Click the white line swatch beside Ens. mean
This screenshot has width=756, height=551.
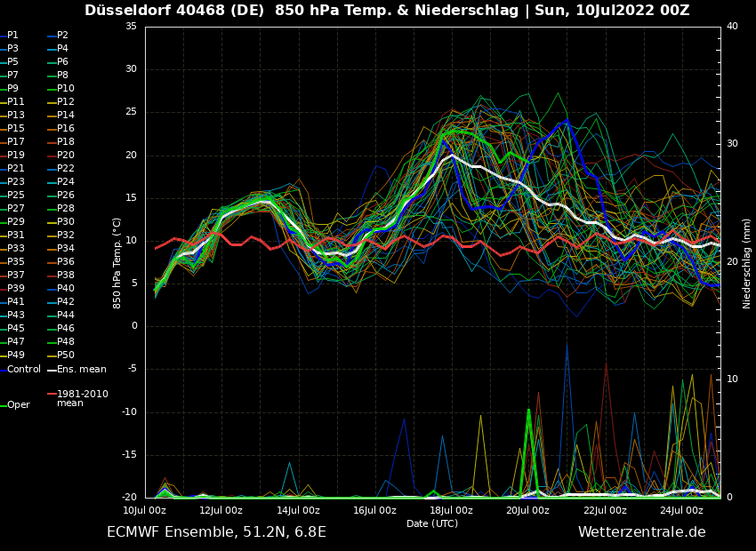[52, 370]
